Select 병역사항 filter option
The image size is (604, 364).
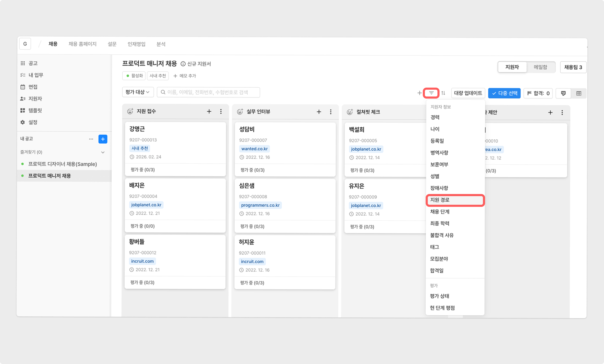tap(455, 152)
